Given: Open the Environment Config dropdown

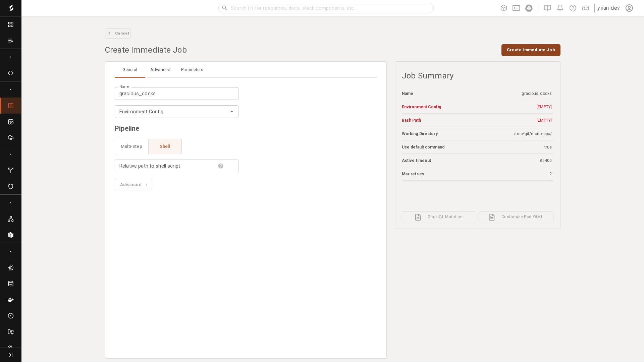Looking at the screenshot, I should tap(176, 112).
